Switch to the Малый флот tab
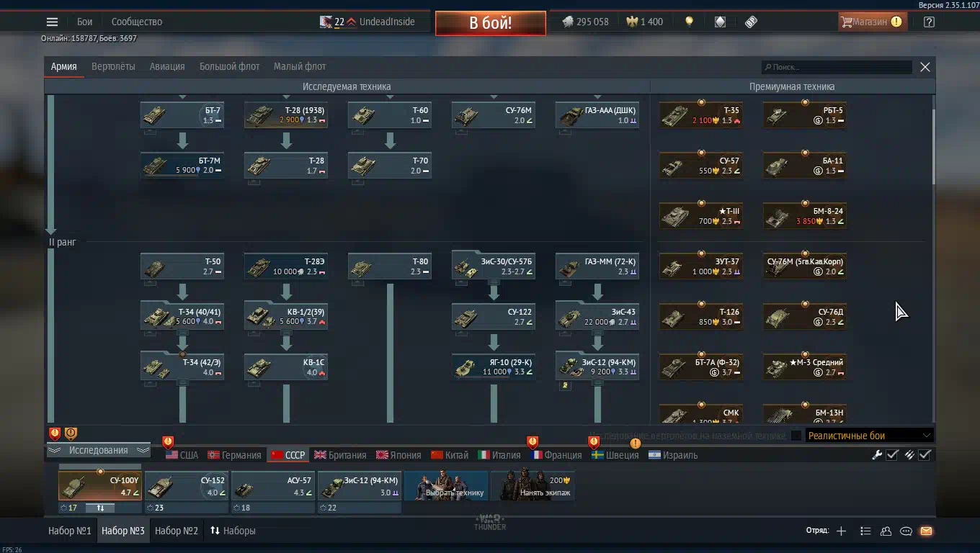 pyautogui.click(x=300, y=66)
